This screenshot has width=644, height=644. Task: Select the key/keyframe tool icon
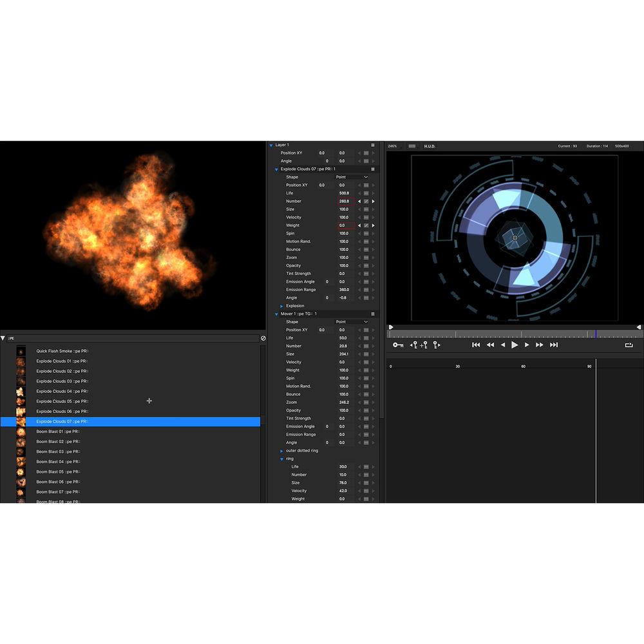(x=397, y=345)
